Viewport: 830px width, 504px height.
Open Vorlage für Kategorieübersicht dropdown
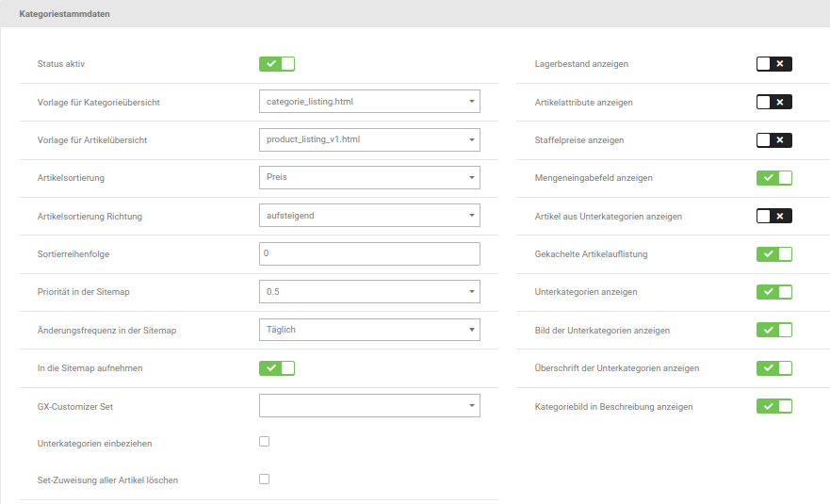pyautogui.click(x=369, y=102)
